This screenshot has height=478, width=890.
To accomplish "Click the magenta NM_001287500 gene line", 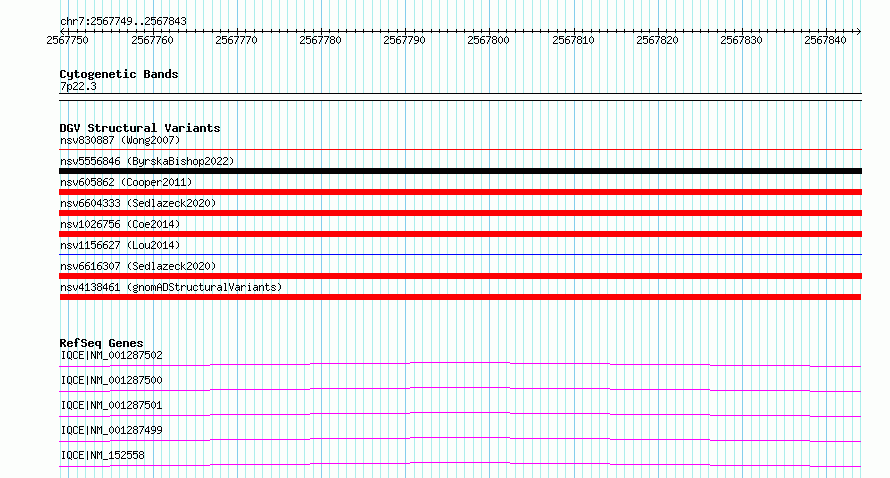I will [x=460, y=389].
